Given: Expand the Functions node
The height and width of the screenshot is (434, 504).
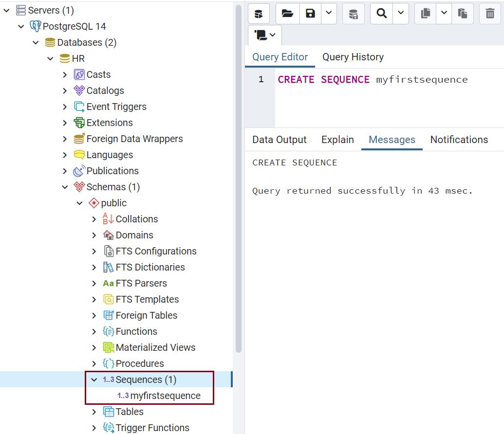Looking at the screenshot, I should [x=94, y=331].
